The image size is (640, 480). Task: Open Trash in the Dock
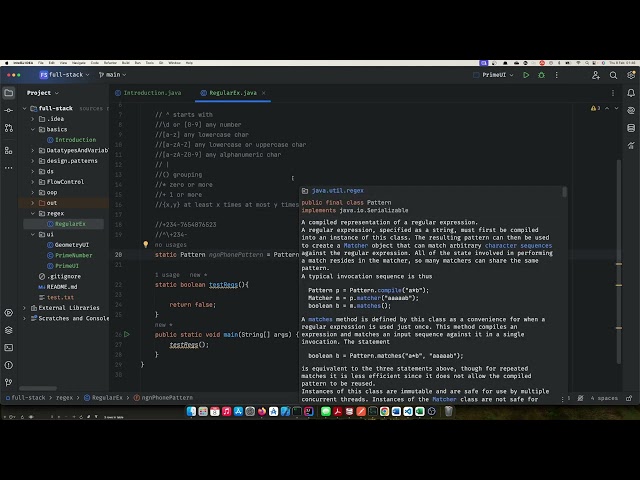(449, 411)
